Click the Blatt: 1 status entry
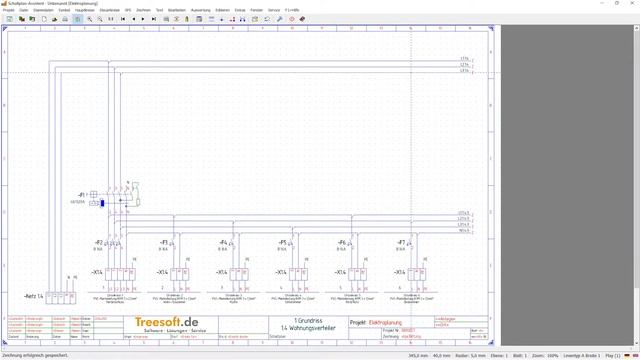 coord(520,356)
